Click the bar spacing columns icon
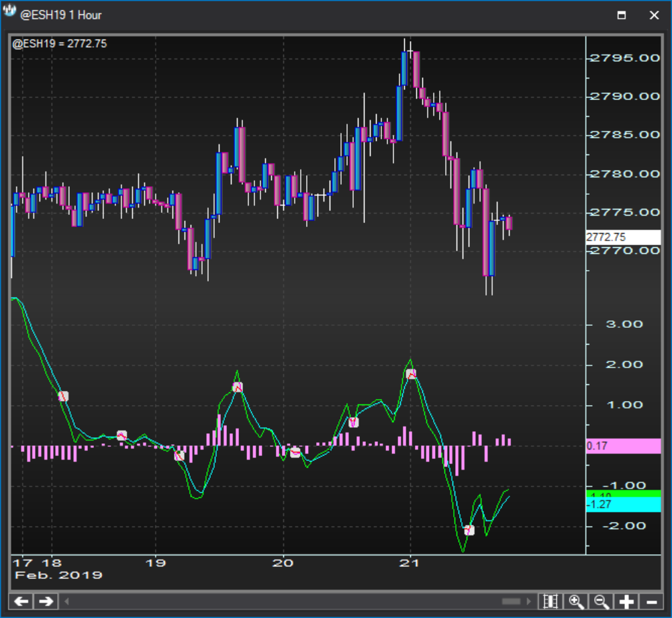Viewport: 672px width, 618px height. pos(550,602)
